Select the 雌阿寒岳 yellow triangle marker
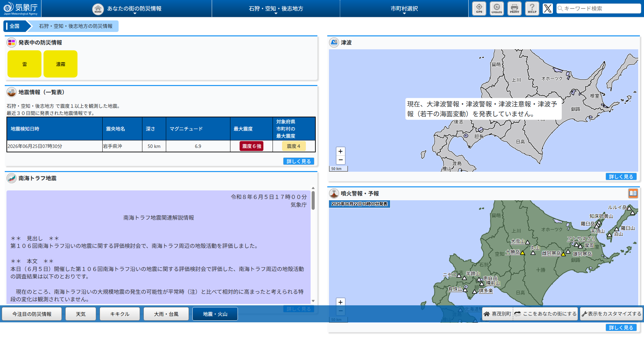Viewport: 644px width, 356px height. [x=563, y=254]
